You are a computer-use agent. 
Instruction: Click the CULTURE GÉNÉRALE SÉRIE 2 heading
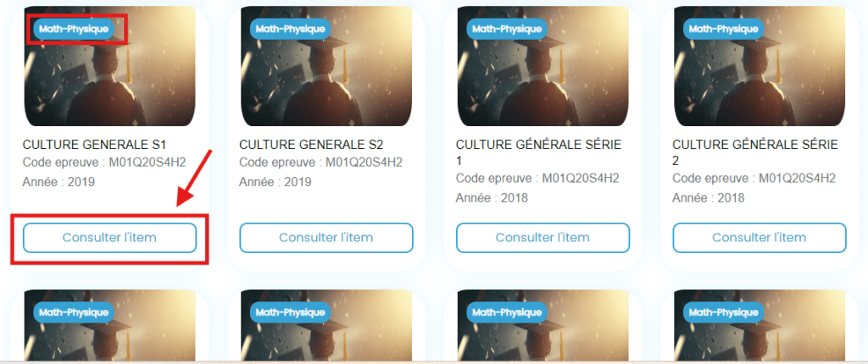[754, 152]
